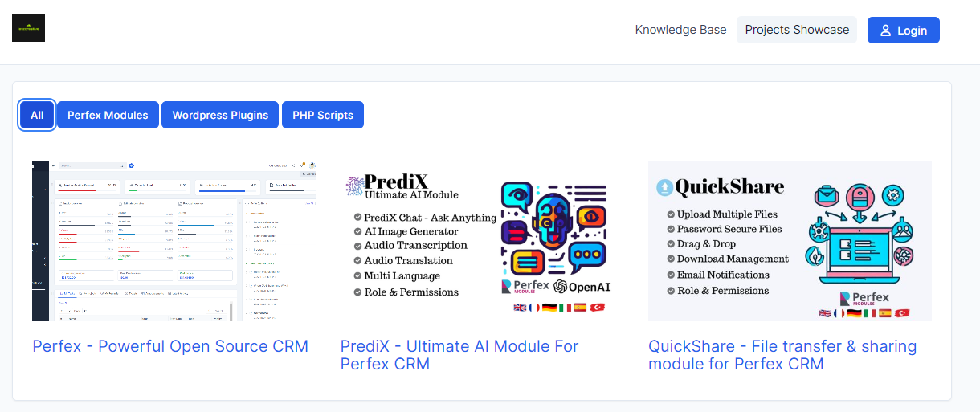Click the OpenAI logo in the PrediX banner
The height and width of the screenshot is (412, 980).
pyautogui.click(x=583, y=286)
